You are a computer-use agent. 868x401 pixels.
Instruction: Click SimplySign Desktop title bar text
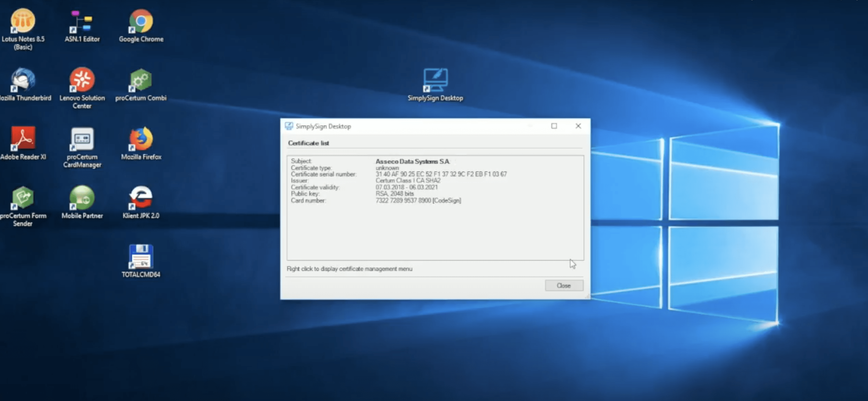coord(323,126)
